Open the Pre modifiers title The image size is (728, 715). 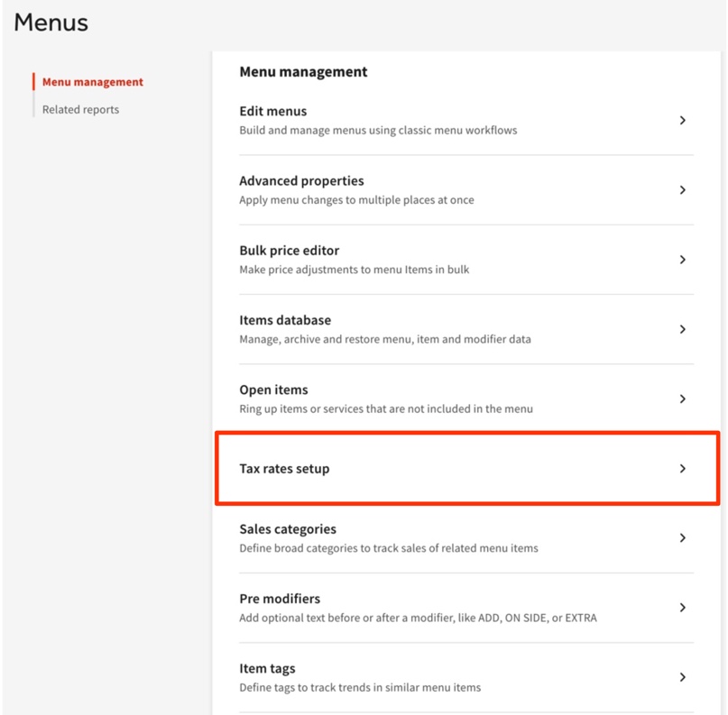click(280, 599)
